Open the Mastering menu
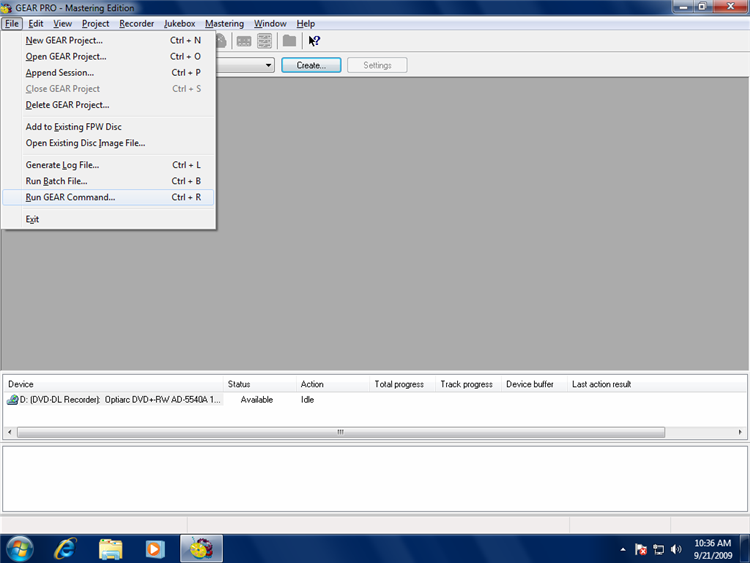The width and height of the screenshot is (750, 563). (x=224, y=23)
